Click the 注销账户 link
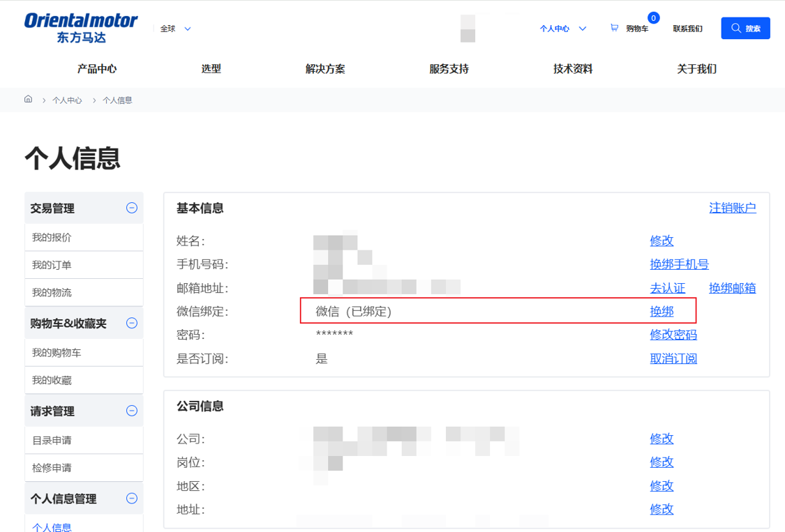Viewport: 785px width, 532px height. (x=732, y=207)
